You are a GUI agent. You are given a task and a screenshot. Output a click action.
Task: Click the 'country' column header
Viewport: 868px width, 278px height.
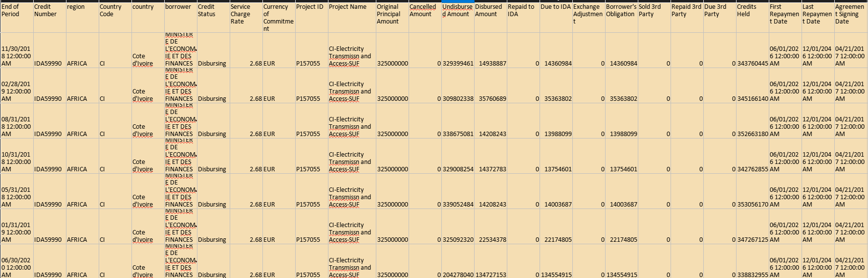point(148,18)
